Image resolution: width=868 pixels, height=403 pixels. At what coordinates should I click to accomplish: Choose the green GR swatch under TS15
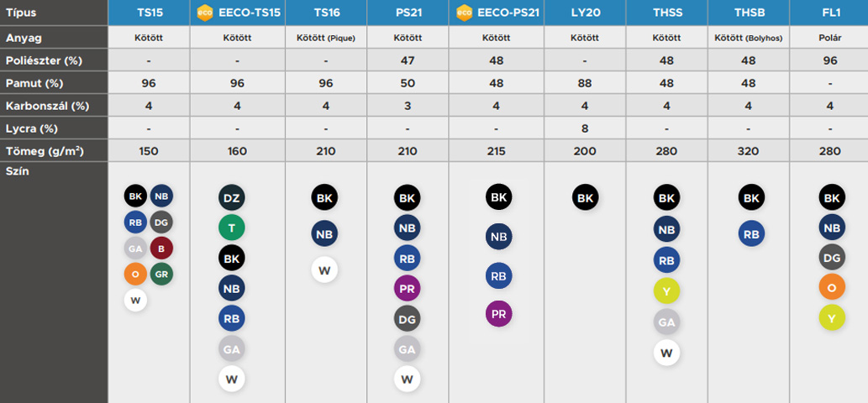[x=161, y=274]
